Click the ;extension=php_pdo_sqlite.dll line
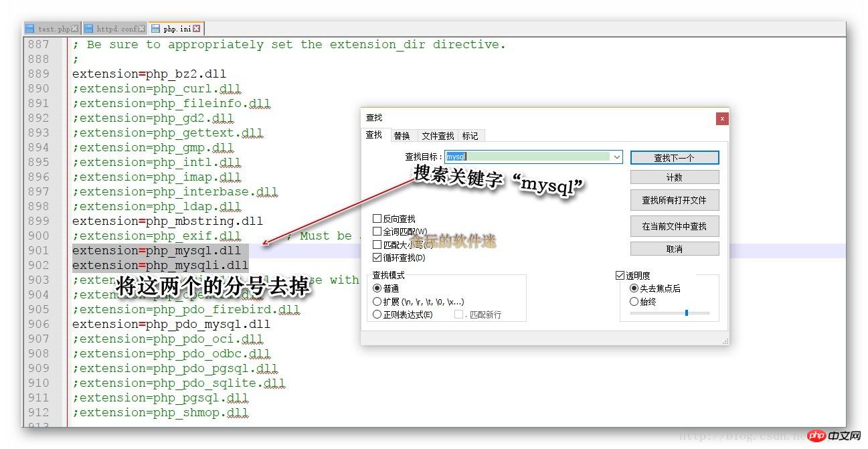The image size is (868, 449). click(x=179, y=383)
